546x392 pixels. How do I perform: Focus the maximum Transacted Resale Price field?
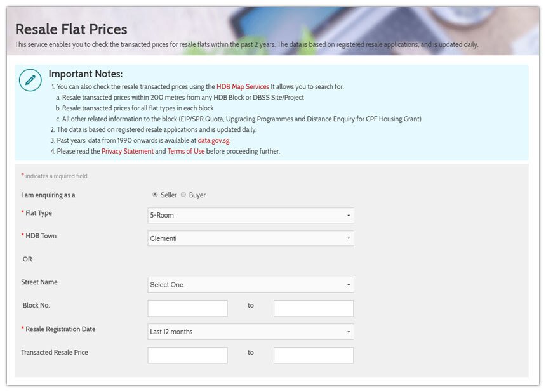314,355
